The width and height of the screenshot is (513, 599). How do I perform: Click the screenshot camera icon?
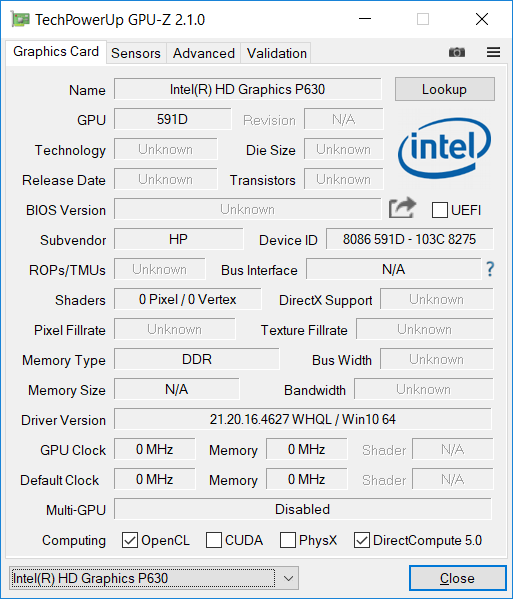457,52
